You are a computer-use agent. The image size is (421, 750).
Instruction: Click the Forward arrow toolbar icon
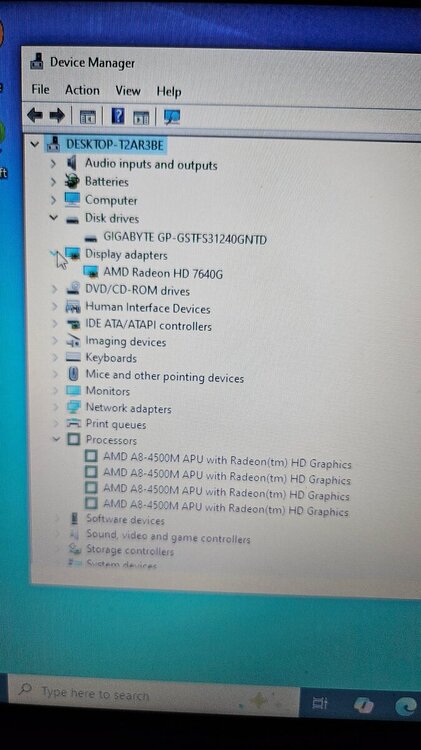click(57, 115)
